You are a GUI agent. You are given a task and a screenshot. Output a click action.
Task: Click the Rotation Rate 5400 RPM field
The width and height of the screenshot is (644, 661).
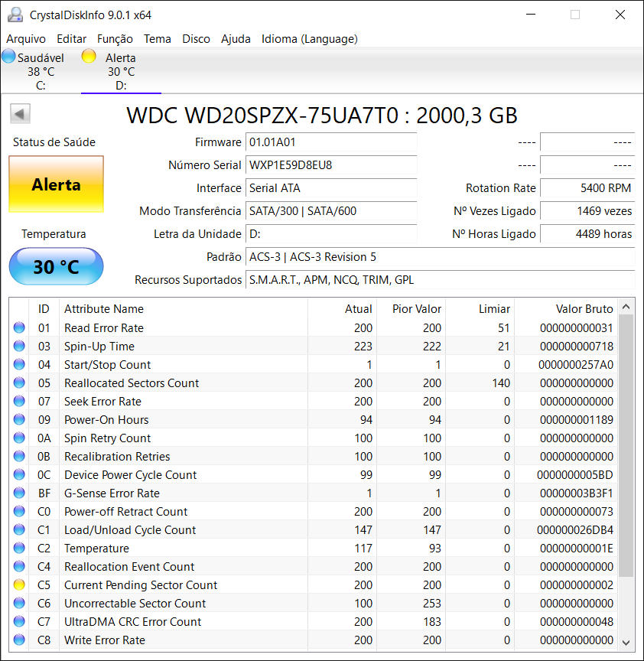pos(587,188)
